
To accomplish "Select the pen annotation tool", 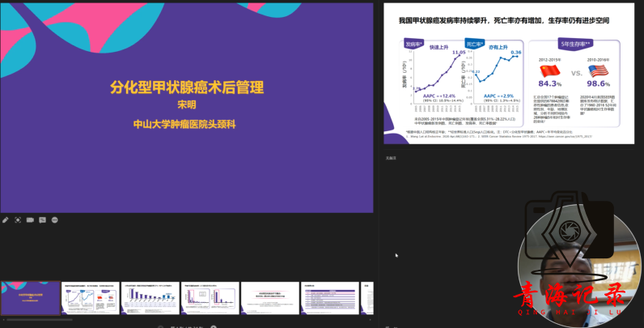I will (6, 219).
